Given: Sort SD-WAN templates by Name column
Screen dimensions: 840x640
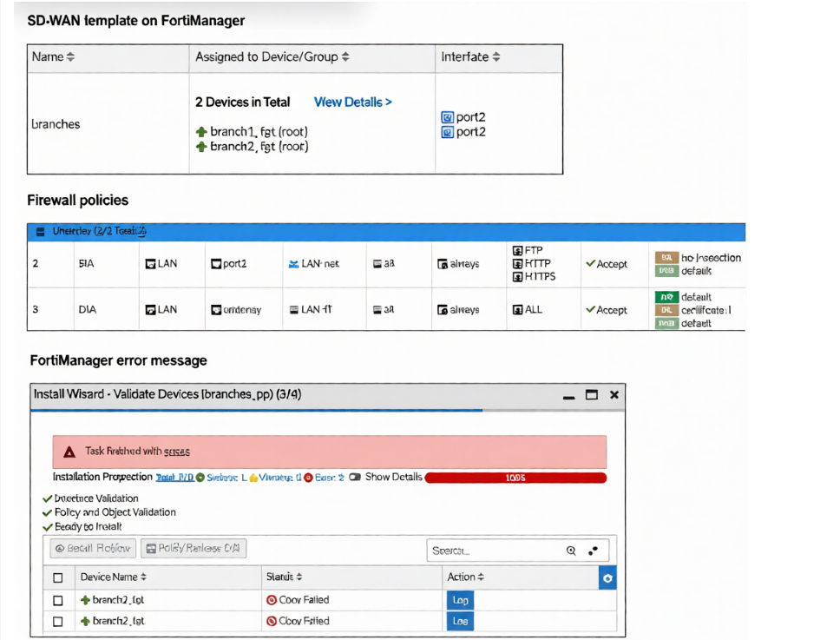Looking at the screenshot, I should 70,56.
